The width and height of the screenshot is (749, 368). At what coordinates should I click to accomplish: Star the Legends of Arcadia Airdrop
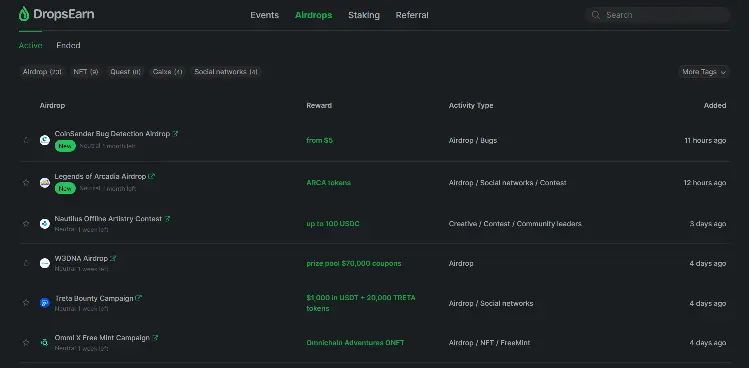(26, 183)
